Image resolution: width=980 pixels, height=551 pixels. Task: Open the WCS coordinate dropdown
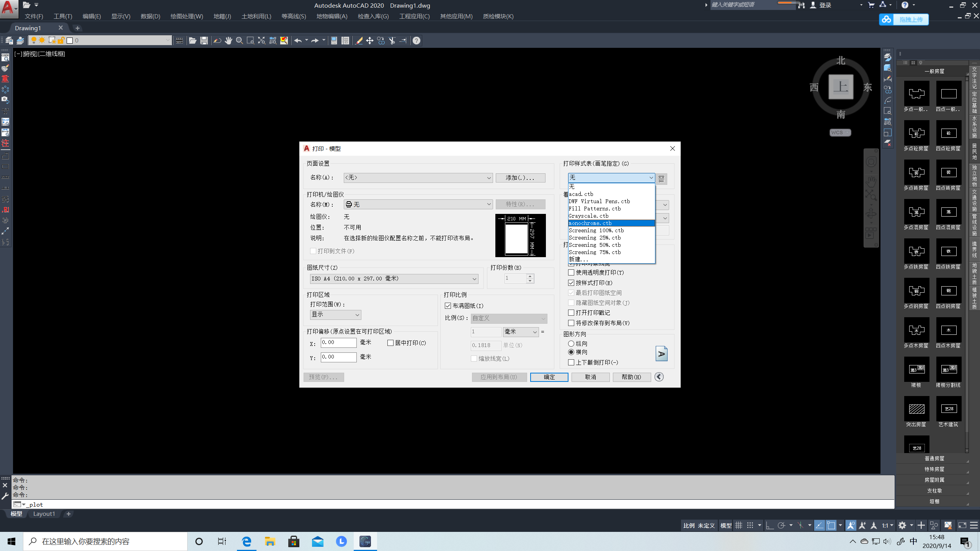tap(840, 132)
